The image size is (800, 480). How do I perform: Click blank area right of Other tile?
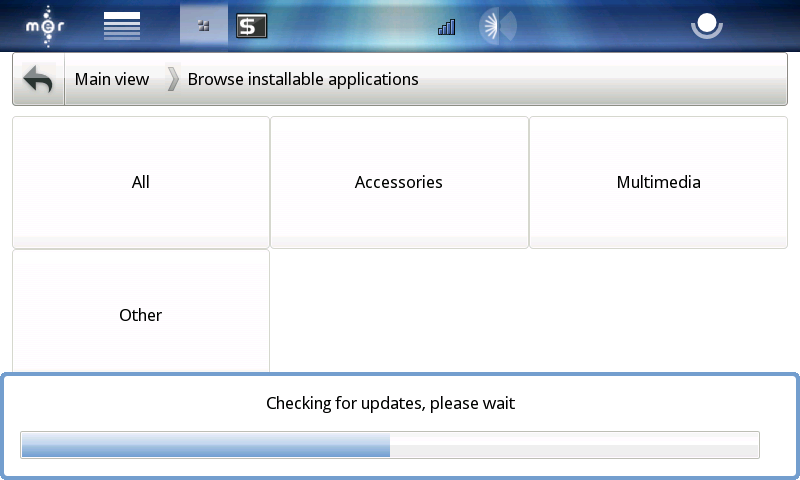click(x=530, y=310)
